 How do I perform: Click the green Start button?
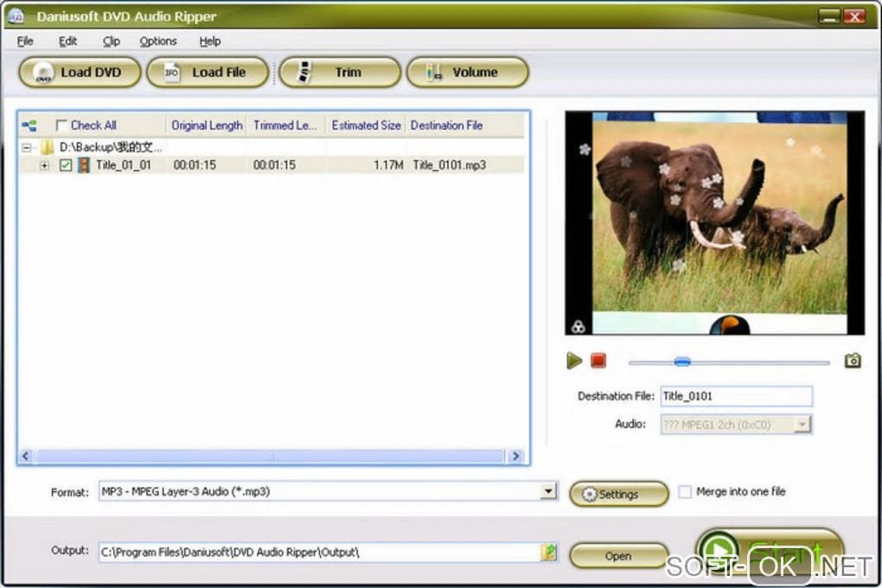coord(770,552)
